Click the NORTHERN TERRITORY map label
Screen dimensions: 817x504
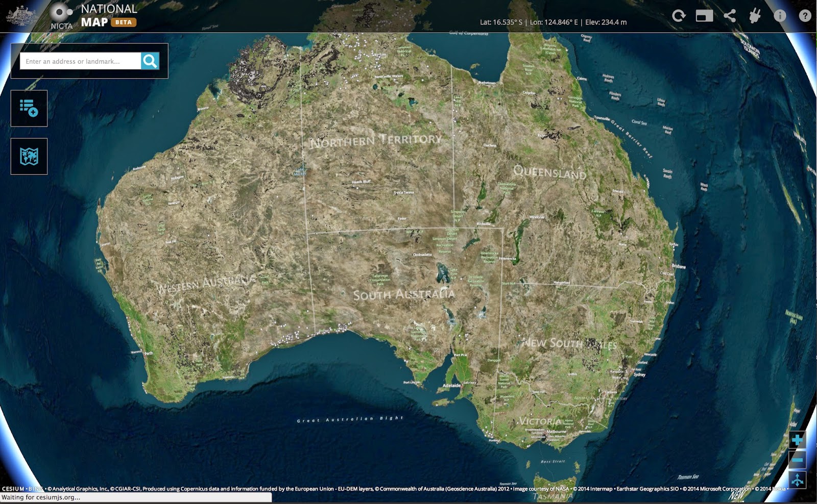click(x=376, y=140)
